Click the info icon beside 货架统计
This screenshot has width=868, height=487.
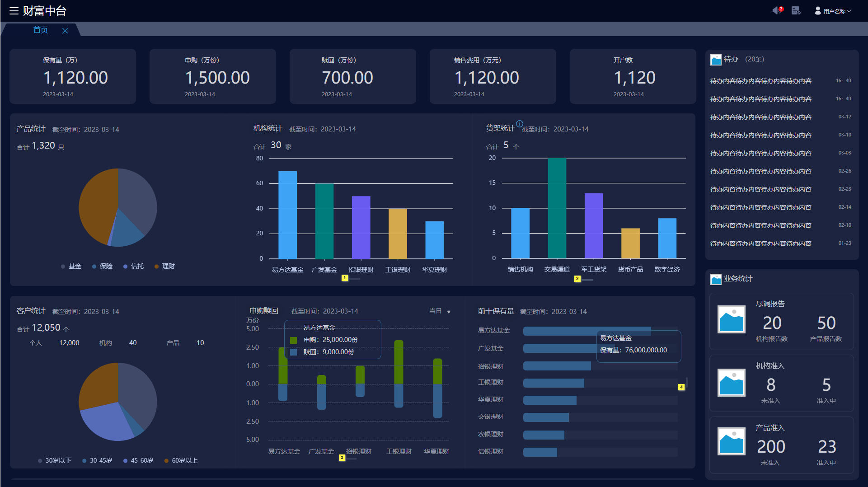pos(520,124)
